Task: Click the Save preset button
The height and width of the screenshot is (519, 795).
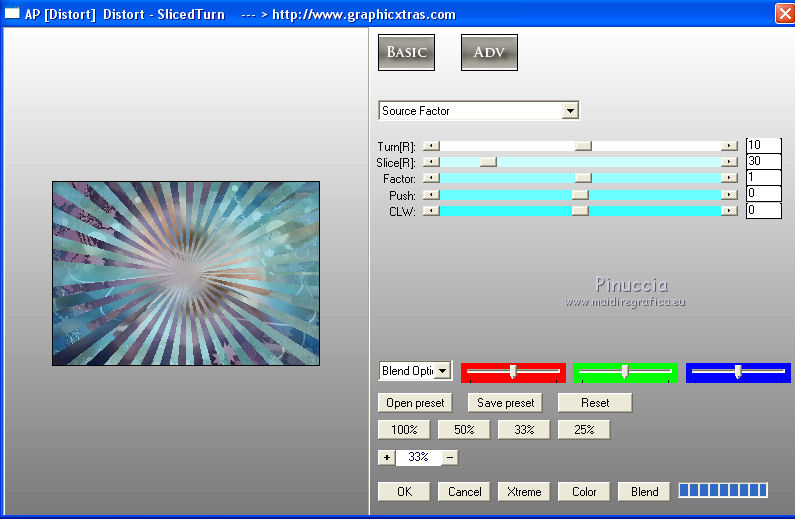Action: coord(505,403)
